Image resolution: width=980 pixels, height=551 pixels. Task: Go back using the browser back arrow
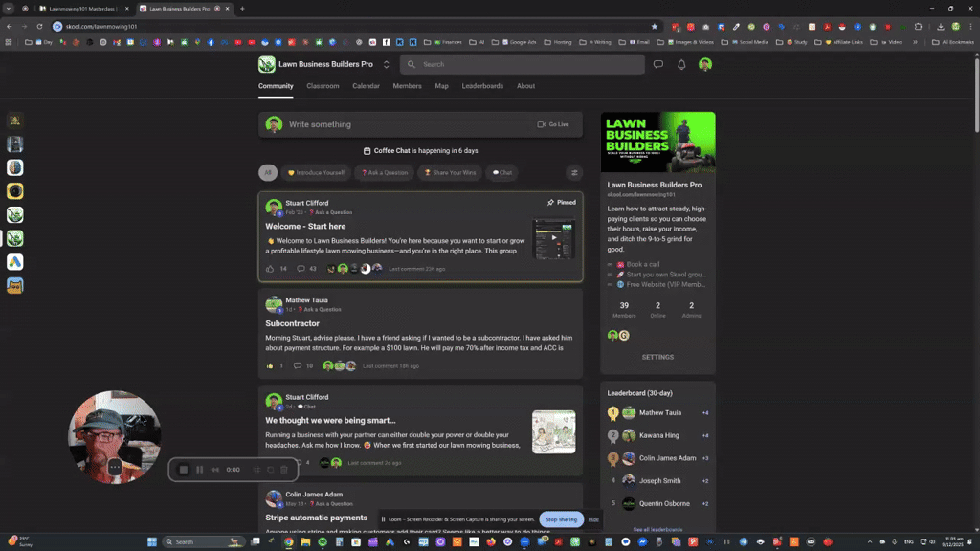point(10,26)
